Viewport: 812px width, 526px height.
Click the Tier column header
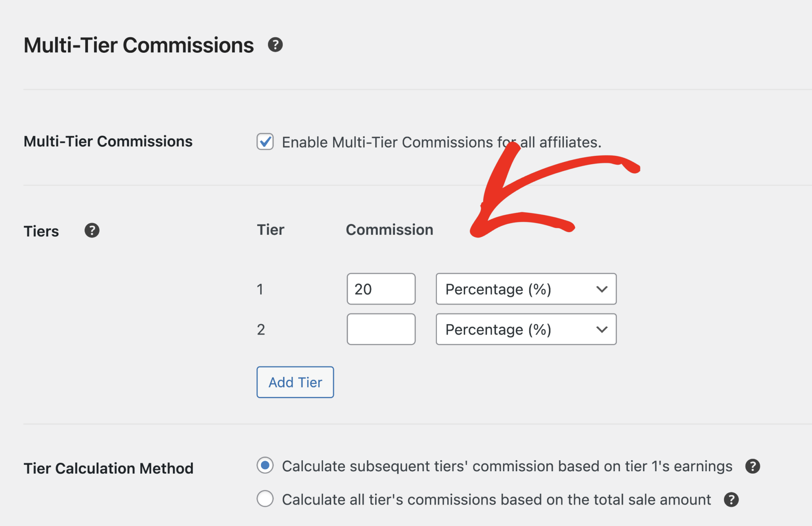pyautogui.click(x=270, y=229)
